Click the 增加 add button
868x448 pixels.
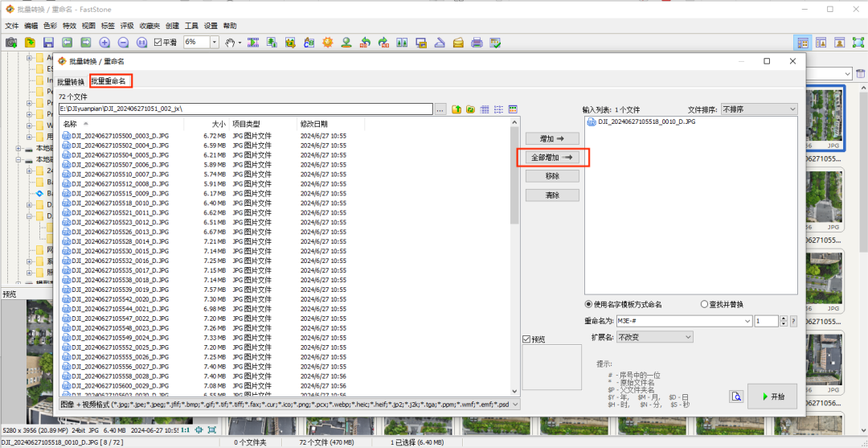pyautogui.click(x=552, y=138)
